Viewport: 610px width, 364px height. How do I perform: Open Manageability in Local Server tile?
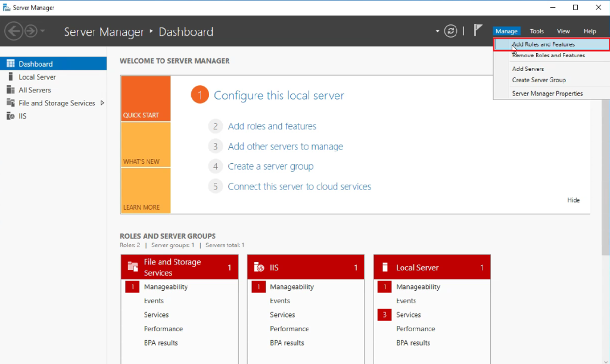[x=418, y=287]
